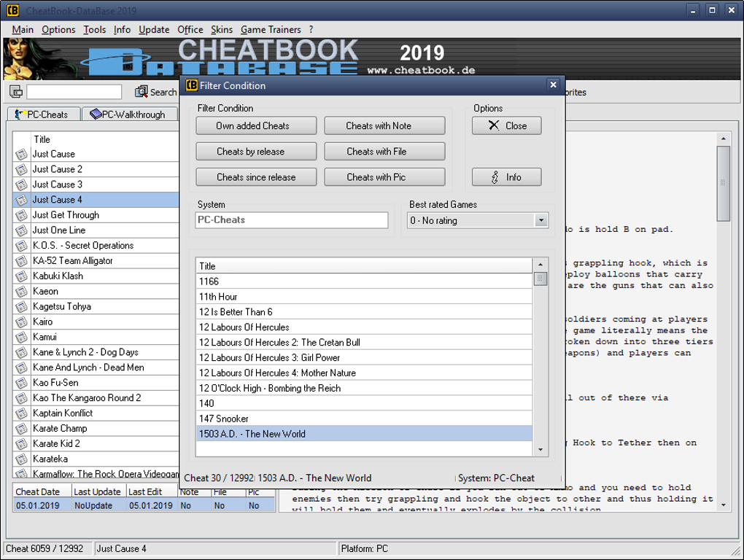
Task: Click the Cheats since release button
Action: [x=256, y=177]
